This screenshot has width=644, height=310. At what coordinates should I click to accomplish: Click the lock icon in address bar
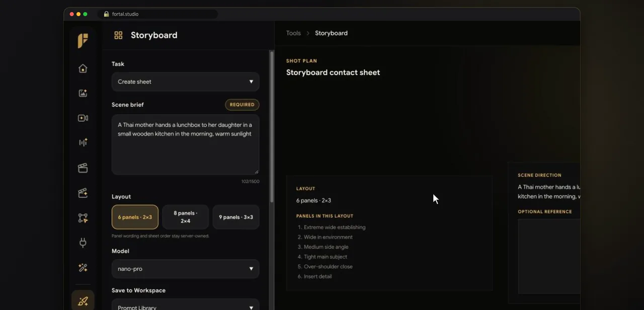pos(106,14)
